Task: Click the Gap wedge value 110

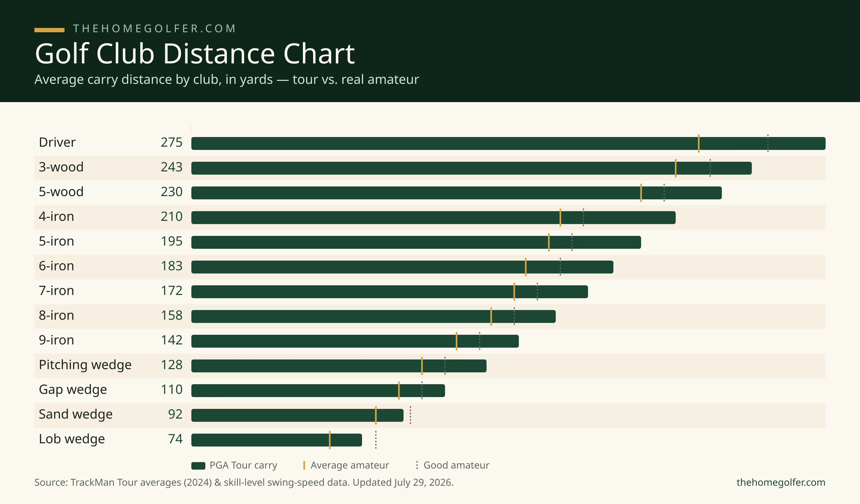Action: point(172,390)
